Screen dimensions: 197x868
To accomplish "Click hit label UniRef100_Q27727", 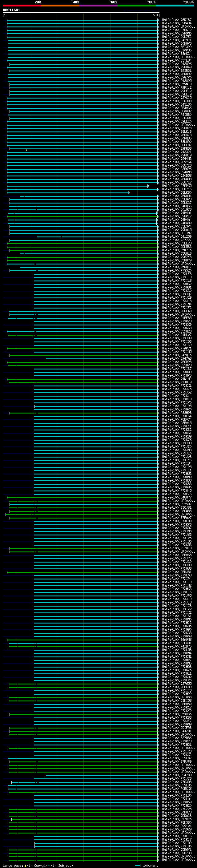I will [177, 240].
